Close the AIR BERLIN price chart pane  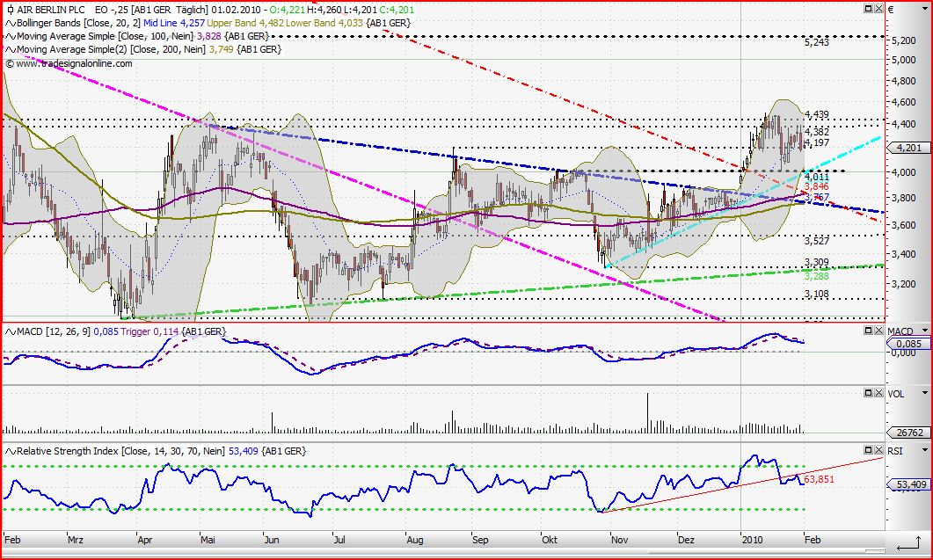(878, 9)
